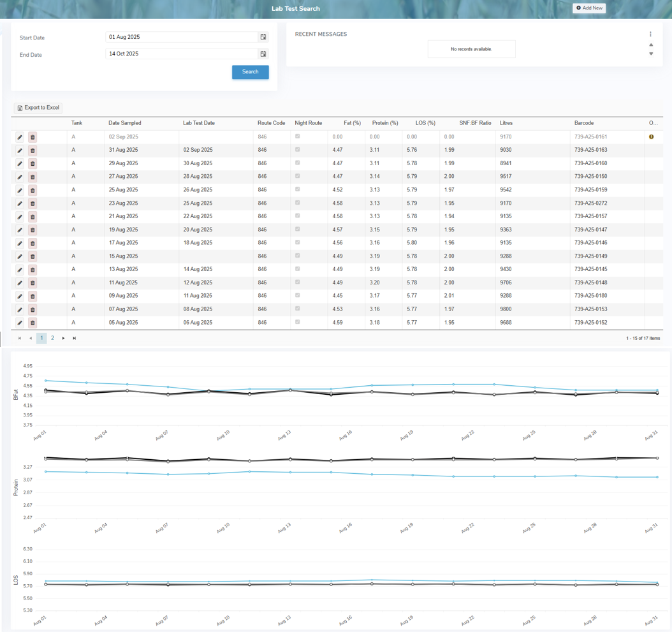The height and width of the screenshot is (632, 672).
Task: Open End Date calendar picker
Action: (x=263, y=54)
